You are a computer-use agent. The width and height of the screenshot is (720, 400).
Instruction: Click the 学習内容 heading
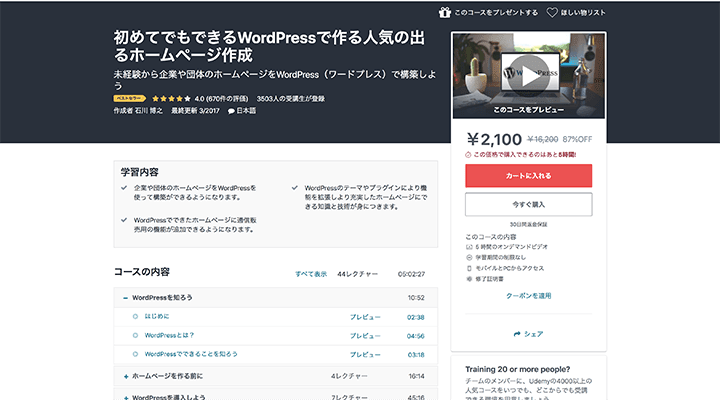[140, 172]
